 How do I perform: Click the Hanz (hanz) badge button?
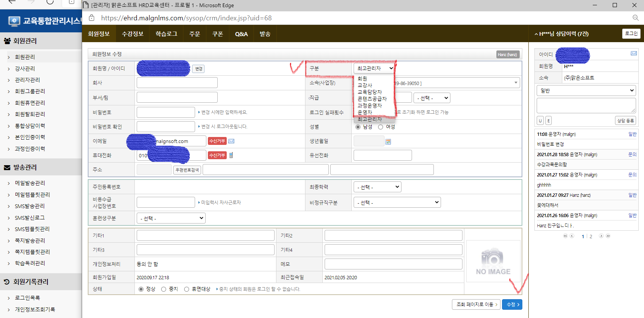tap(508, 55)
